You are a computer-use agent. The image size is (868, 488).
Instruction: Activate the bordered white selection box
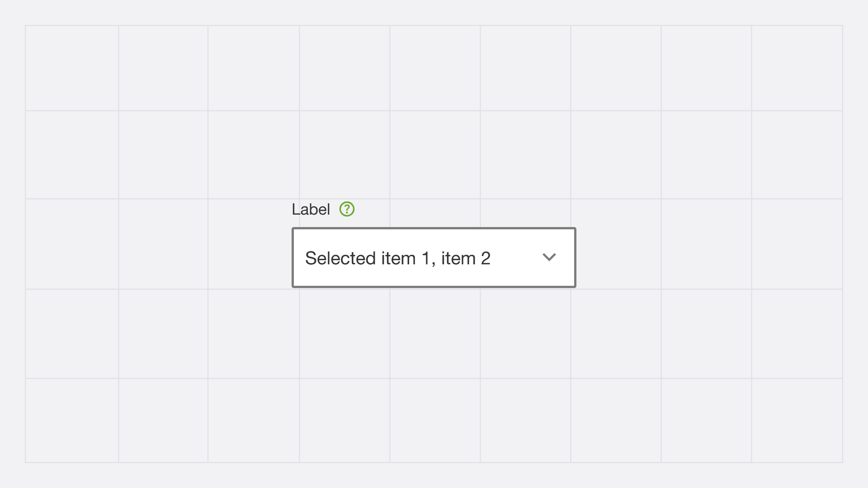click(434, 258)
